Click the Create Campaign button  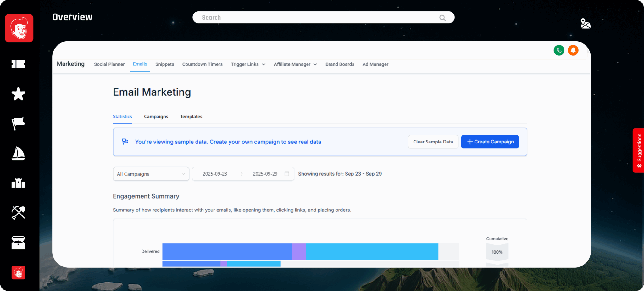pyautogui.click(x=490, y=142)
